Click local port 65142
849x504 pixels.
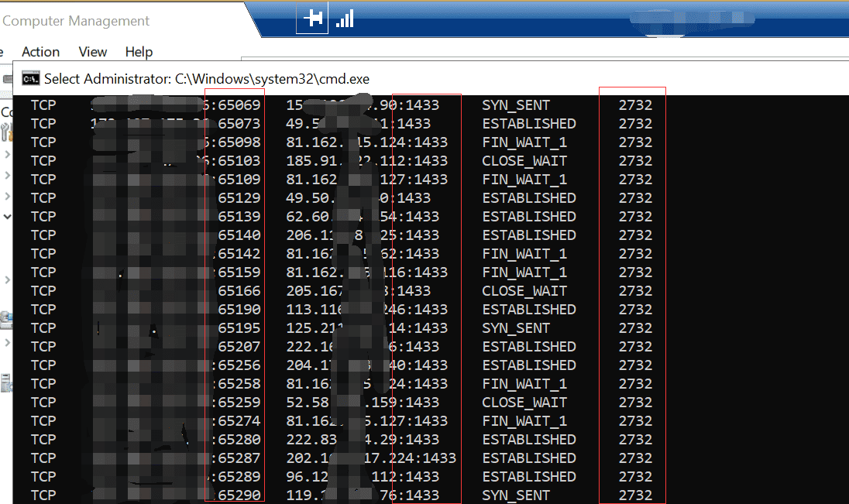[239, 254]
